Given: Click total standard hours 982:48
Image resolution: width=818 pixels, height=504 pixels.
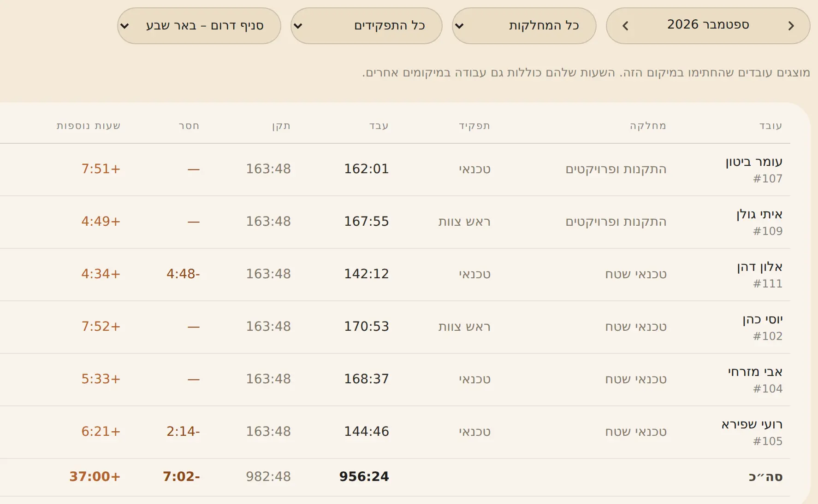Looking at the screenshot, I should (268, 477).
